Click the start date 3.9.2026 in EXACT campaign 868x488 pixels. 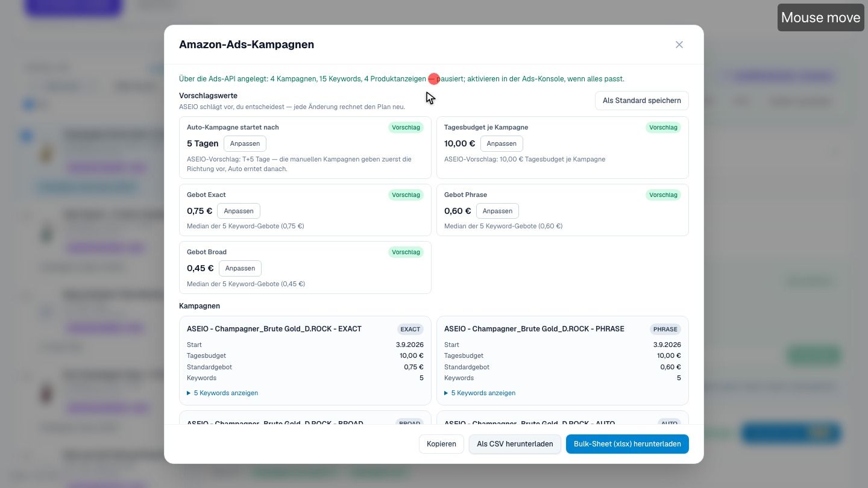[x=410, y=345]
